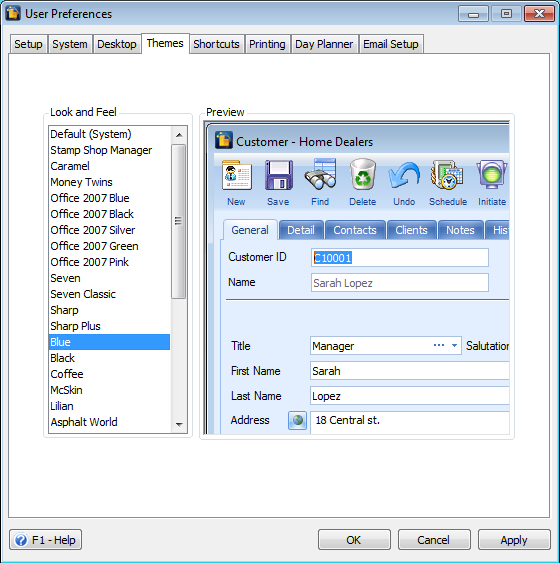Click the theme list scroll up arrow
This screenshot has height=563, width=560.
pyautogui.click(x=179, y=135)
